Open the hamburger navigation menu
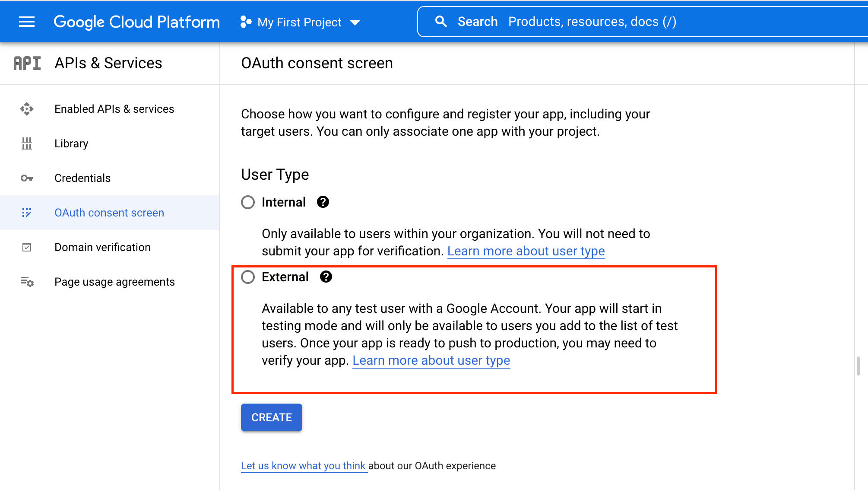The height and width of the screenshot is (490, 868). pos(27,22)
